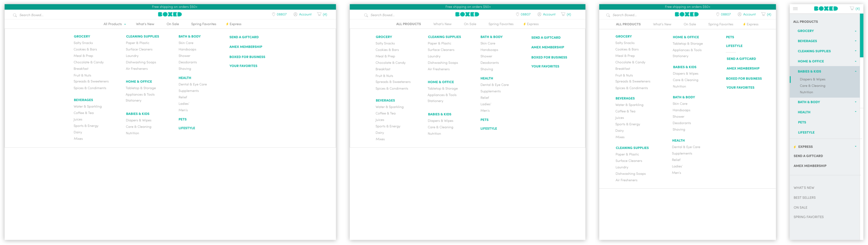Open the cart icon in first mockup
The height and width of the screenshot is (245, 868).
click(x=319, y=14)
